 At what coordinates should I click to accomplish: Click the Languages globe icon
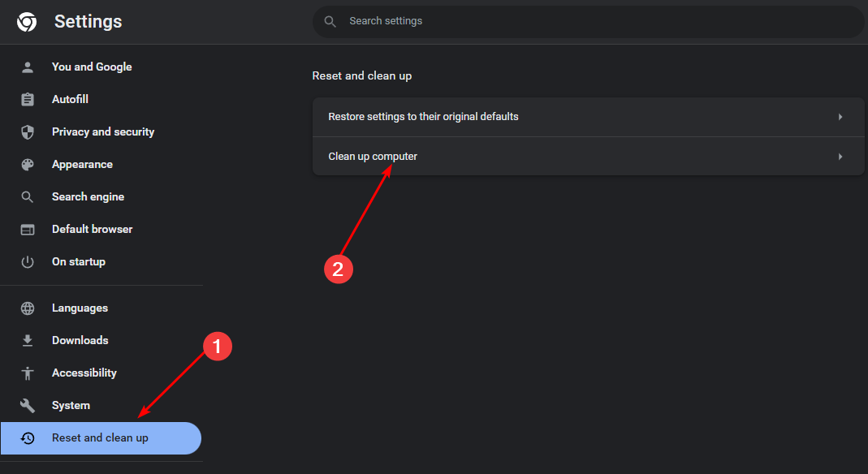click(28, 308)
